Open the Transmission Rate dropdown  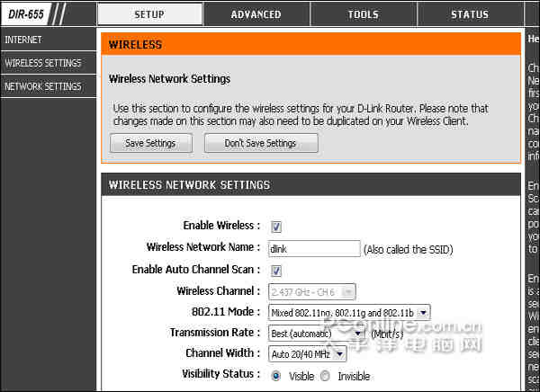tap(316, 334)
